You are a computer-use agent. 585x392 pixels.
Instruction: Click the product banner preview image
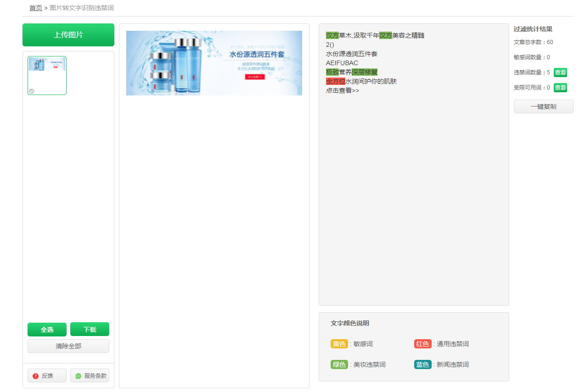tap(214, 63)
